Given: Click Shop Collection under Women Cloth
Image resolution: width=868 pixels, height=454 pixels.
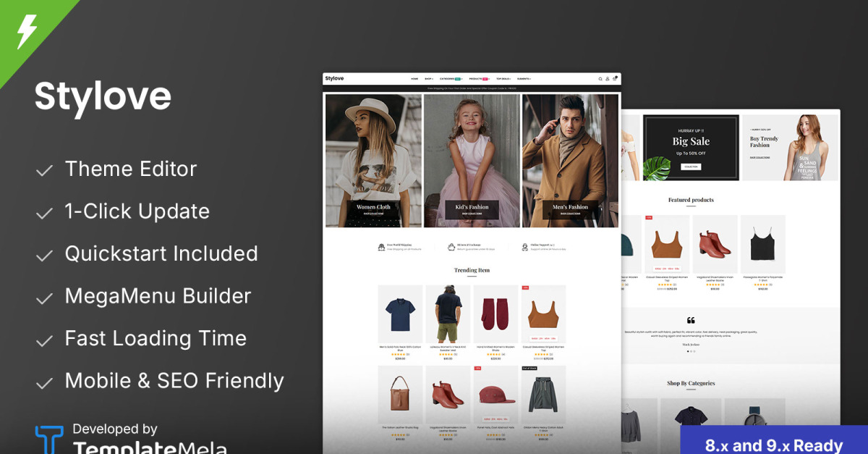Looking at the screenshot, I should click(x=373, y=214).
